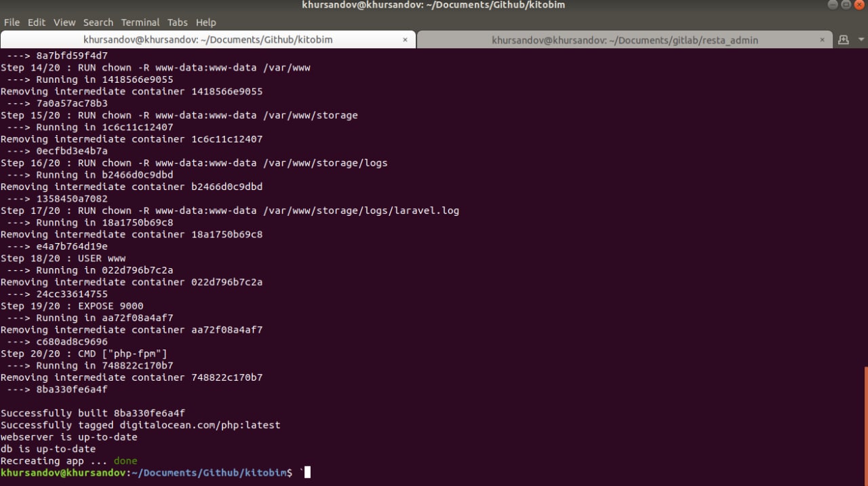Maximize the terminal window
Image resolution: width=868 pixels, height=486 pixels.
point(846,5)
